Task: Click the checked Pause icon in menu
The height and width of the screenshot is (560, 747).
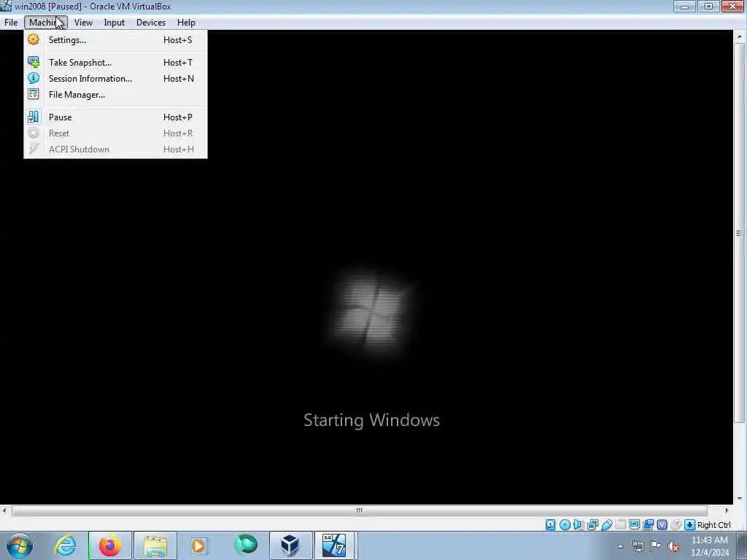Action: [34, 117]
